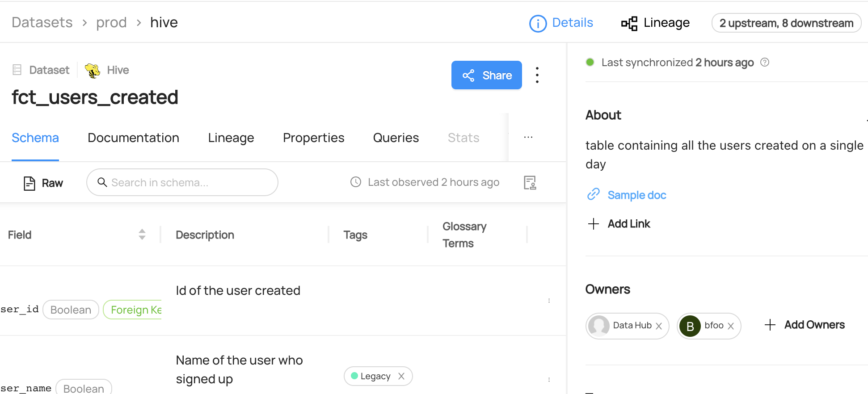Switch to the Documentation tab
This screenshot has height=394, width=868.
(x=133, y=138)
